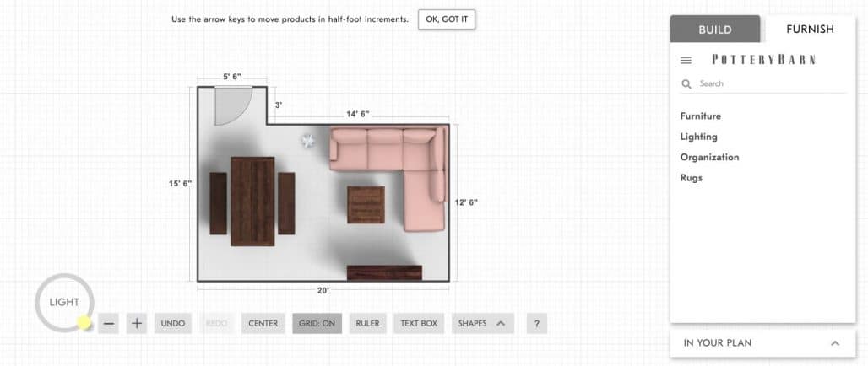868x366 pixels.
Task: Click the 14' 6" top wall dimension label
Action: [x=358, y=115]
